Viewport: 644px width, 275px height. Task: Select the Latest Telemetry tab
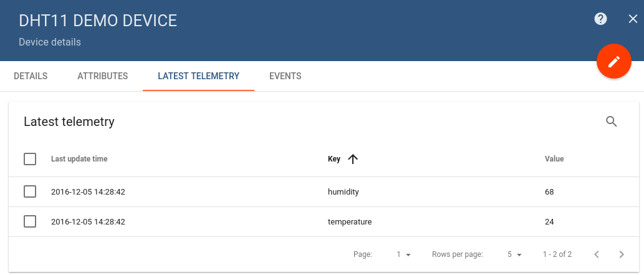point(198,76)
